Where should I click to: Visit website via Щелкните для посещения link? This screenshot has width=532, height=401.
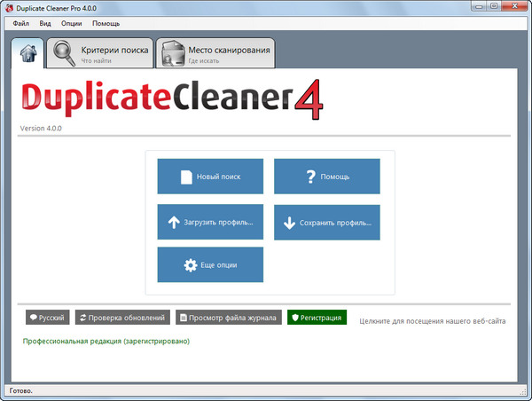coord(433,321)
